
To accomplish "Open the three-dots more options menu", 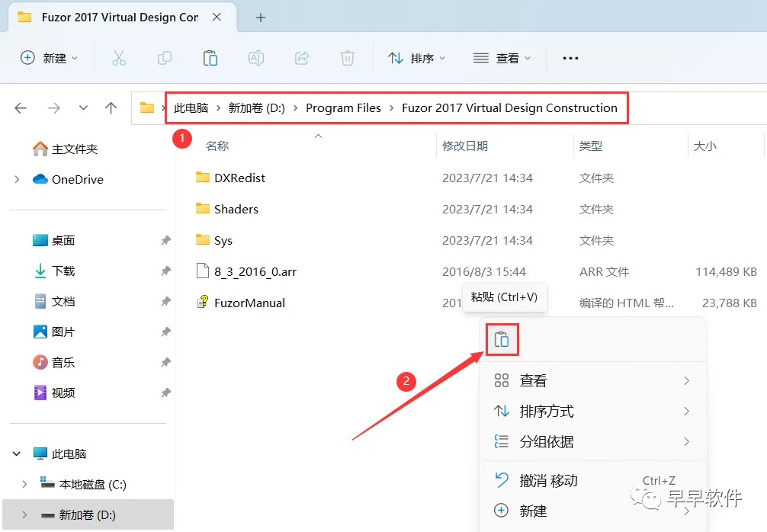I will pyautogui.click(x=570, y=58).
